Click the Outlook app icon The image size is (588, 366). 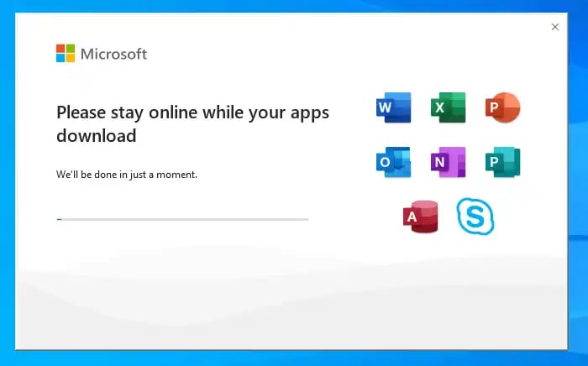point(393,162)
